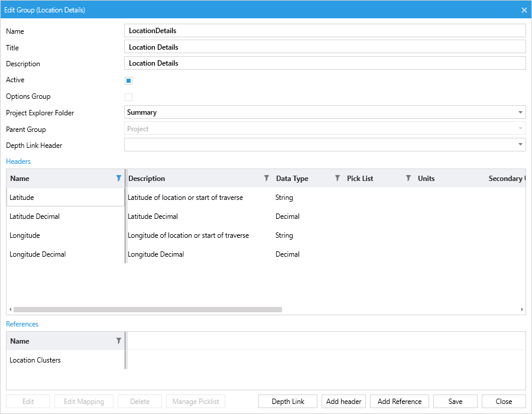Sort by Description column header

point(147,179)
